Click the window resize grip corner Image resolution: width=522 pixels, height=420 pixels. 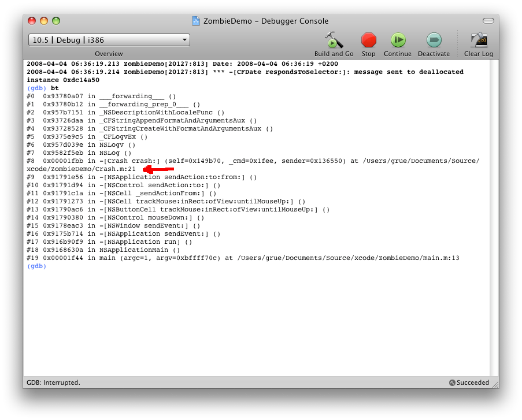495,384
